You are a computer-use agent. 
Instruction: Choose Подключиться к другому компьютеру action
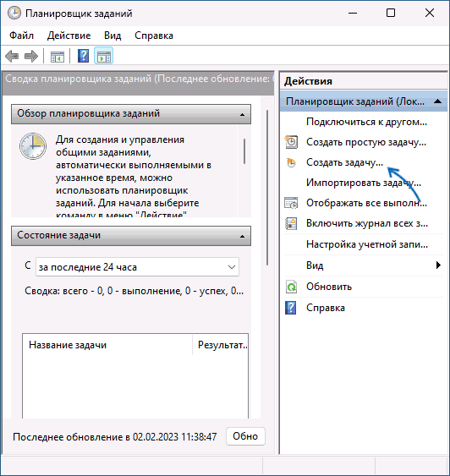(366, 122)
